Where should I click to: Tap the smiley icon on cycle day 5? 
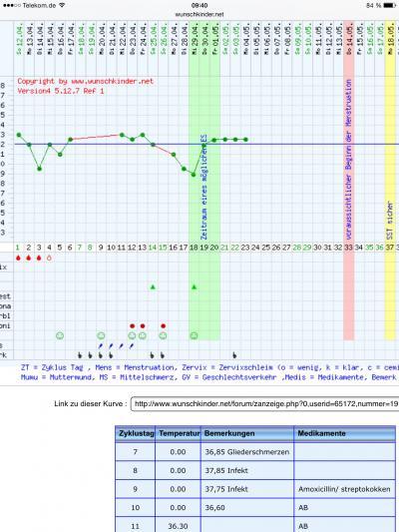click(60, 335)
